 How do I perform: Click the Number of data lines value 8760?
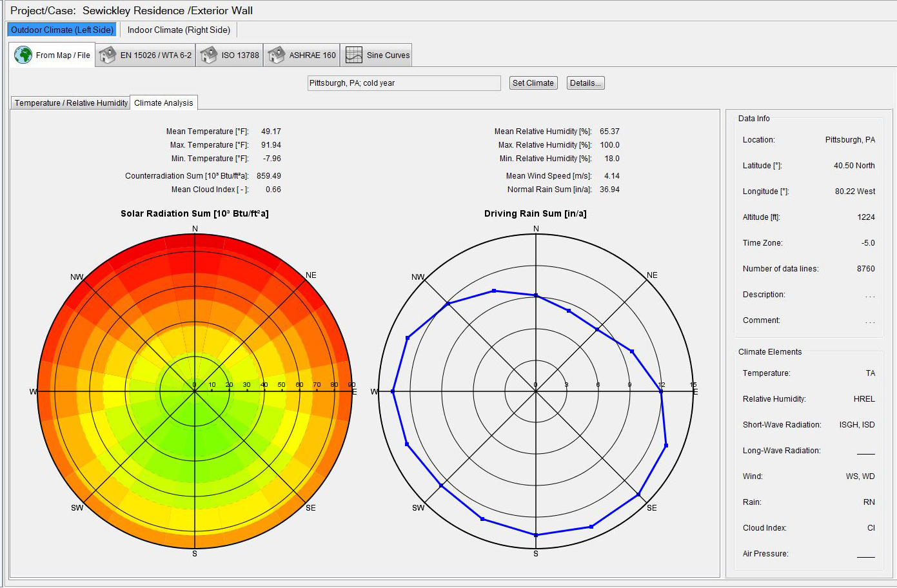coord(865,269)
